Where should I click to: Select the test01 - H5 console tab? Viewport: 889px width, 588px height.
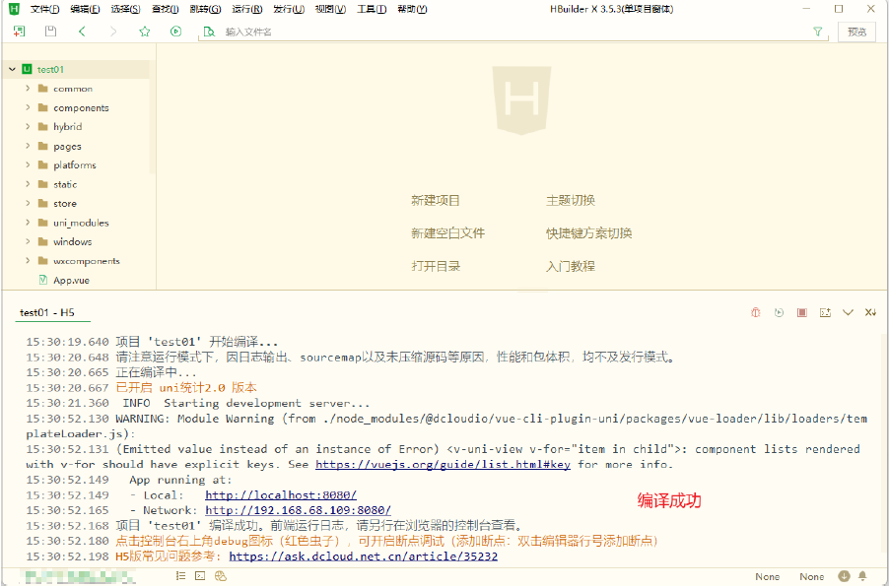47,312
